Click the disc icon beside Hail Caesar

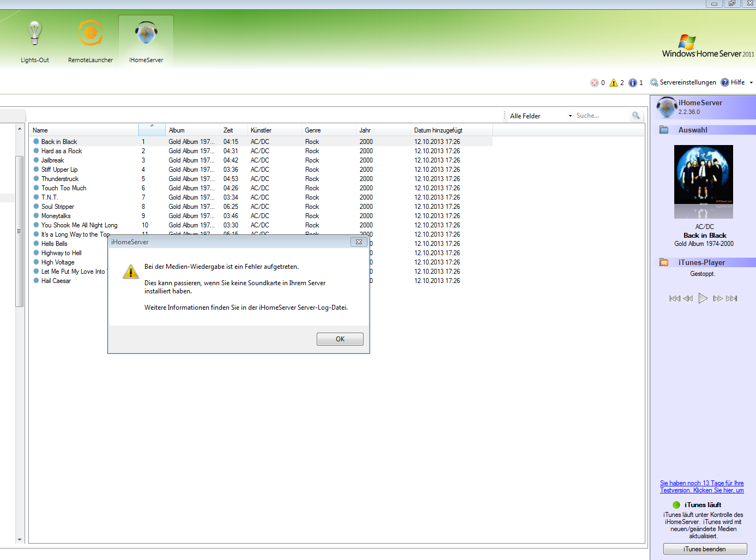pyautogui.click(x=36, y=280)
